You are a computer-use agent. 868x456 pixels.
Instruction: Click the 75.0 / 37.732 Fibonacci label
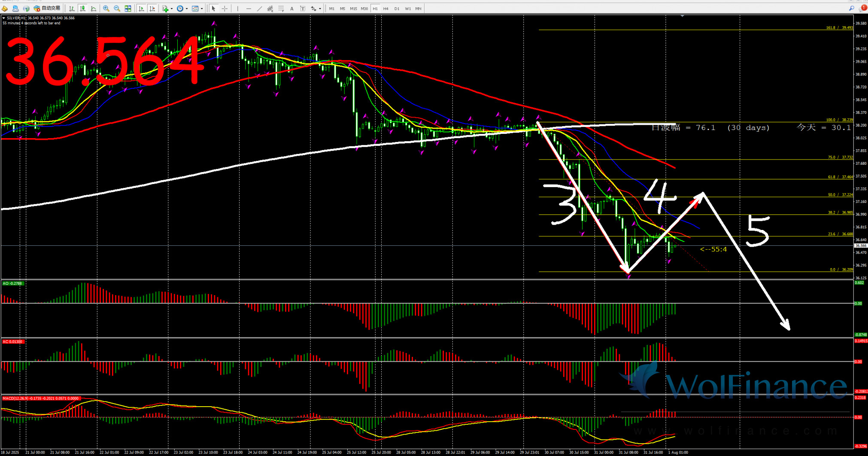[x=840, y=157]
